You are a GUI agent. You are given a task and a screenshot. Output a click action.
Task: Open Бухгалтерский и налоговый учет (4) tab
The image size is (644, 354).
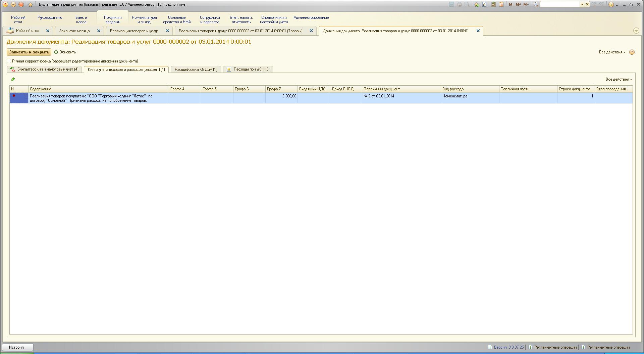pos(44,69)
